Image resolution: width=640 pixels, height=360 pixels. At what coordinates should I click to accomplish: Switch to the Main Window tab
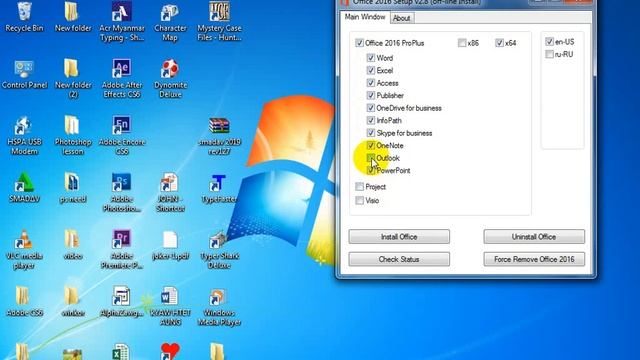pos(365,17)
